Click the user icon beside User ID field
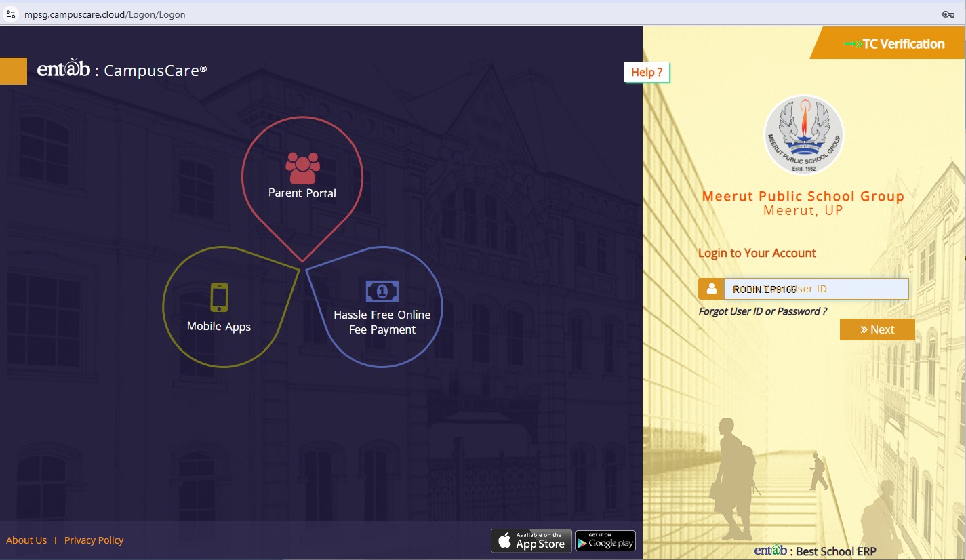Viewport: 966px width, 560px height. tap(712, 289)
